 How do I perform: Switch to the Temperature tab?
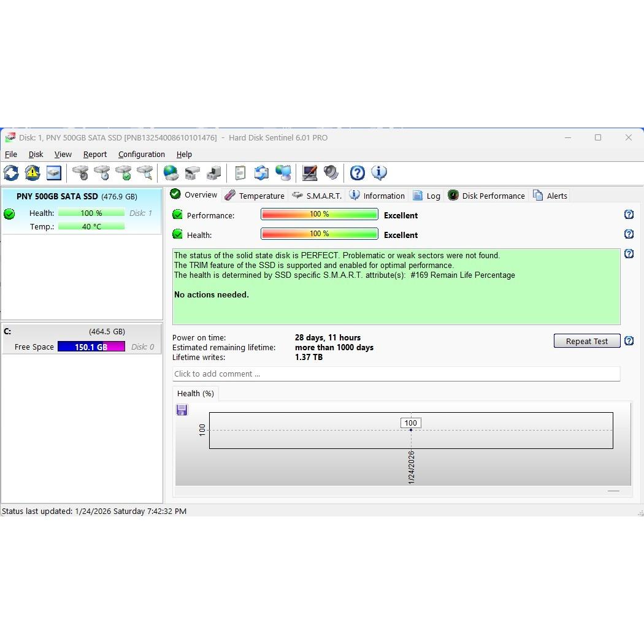(255, 196)
